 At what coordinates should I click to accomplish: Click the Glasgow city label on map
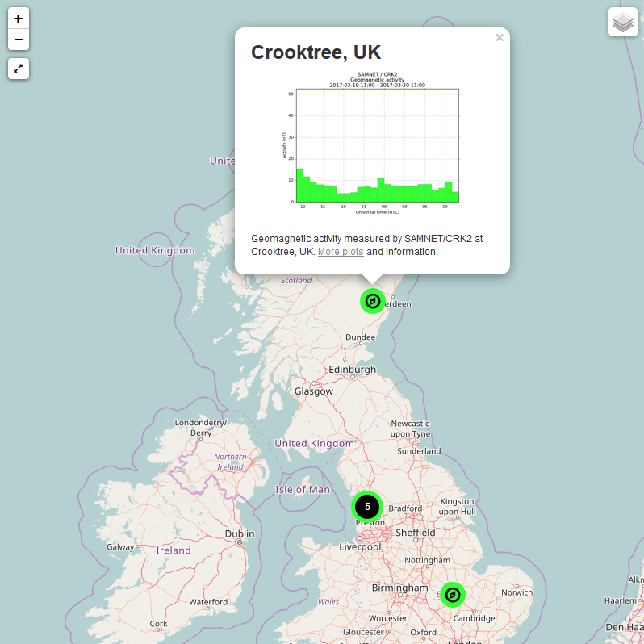click(313, 391)
